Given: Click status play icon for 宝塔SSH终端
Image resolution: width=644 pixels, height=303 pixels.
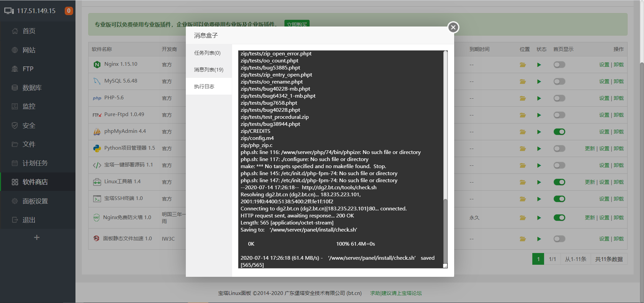Looking at the screenshot, I should (x=539, y=199).
